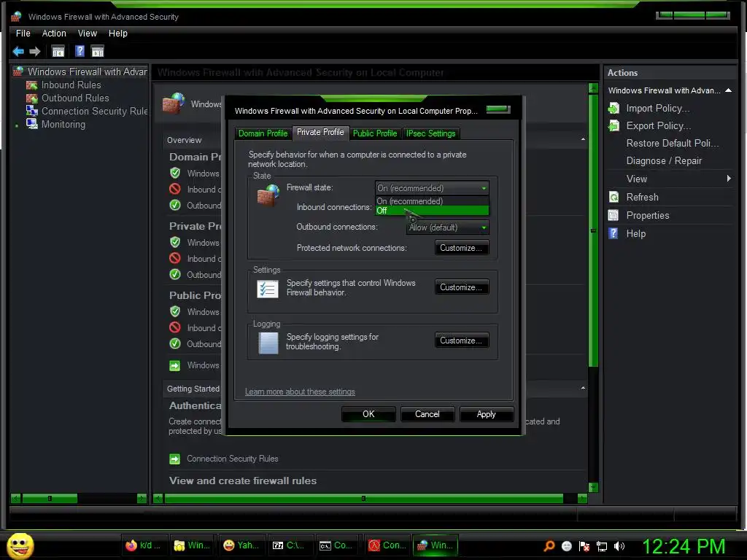
Task: Customize Windows Firewall behavior settings
Action: (x=461, y=287)
